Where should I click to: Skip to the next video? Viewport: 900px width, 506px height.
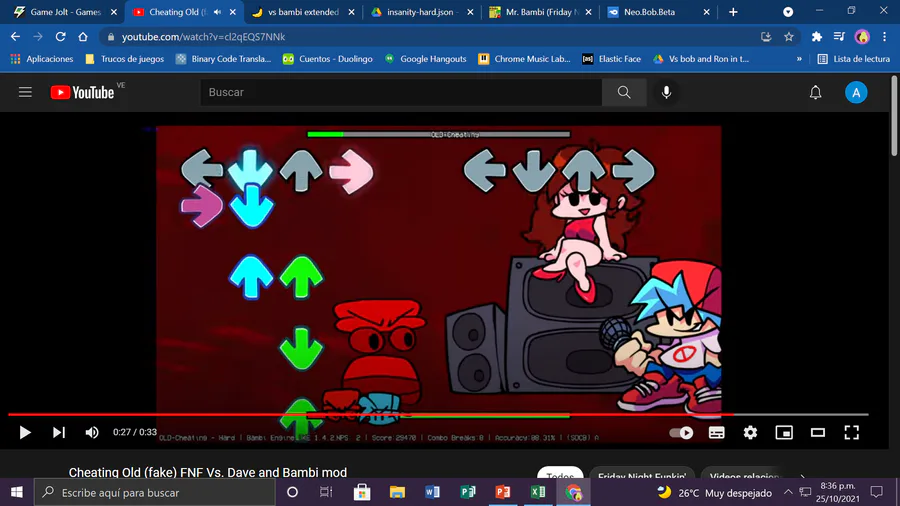(59, 432)
